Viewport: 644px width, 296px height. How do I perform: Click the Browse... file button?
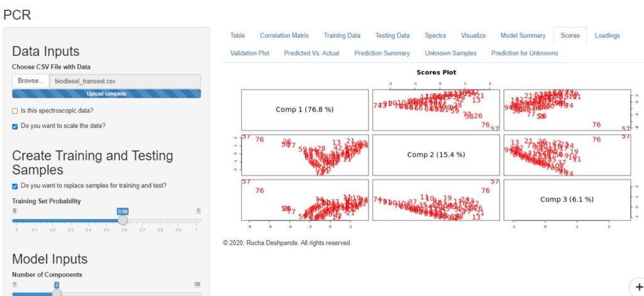coord(30,81)
